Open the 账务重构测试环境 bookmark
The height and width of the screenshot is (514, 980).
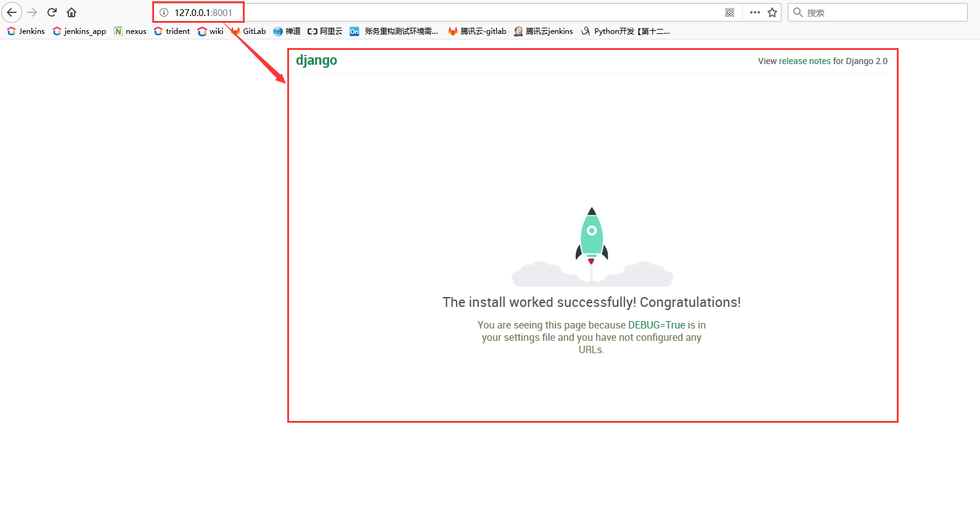point(394,31)
